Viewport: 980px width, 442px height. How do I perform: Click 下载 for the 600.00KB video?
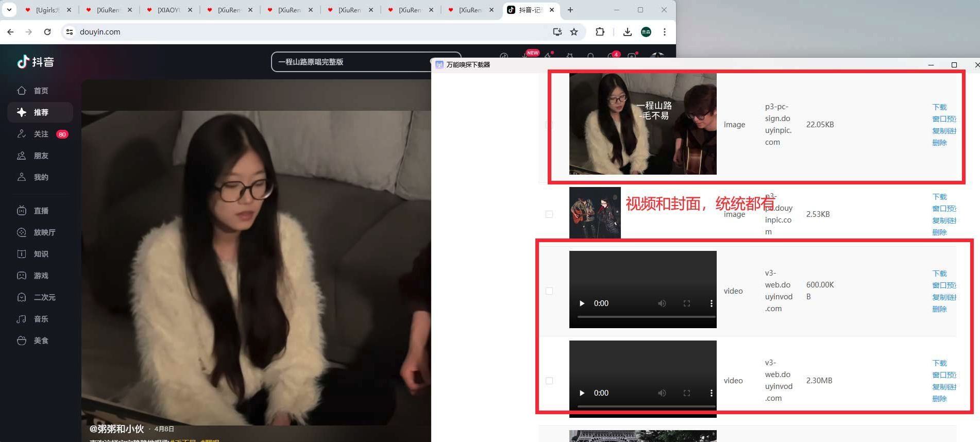click(940, 274)
